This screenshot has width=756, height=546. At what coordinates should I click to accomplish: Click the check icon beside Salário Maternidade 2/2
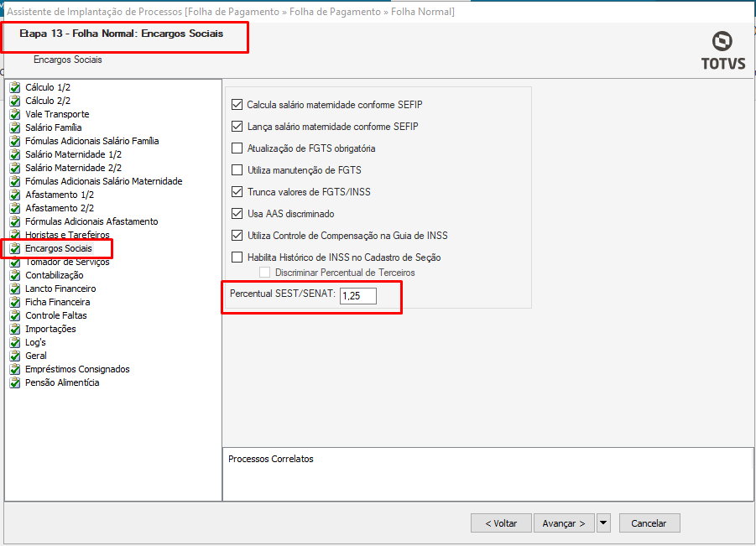(x=15, y=169)
